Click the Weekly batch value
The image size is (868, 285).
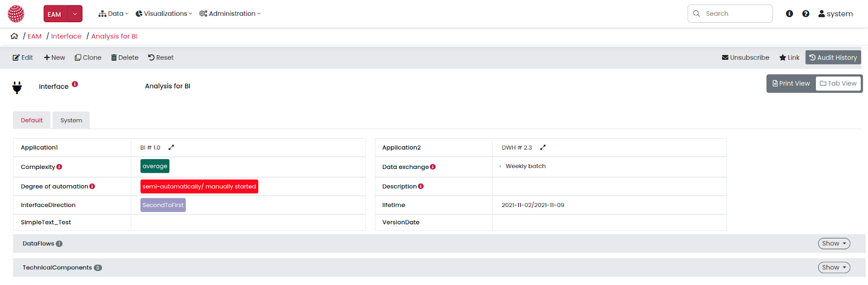(526, 166)
